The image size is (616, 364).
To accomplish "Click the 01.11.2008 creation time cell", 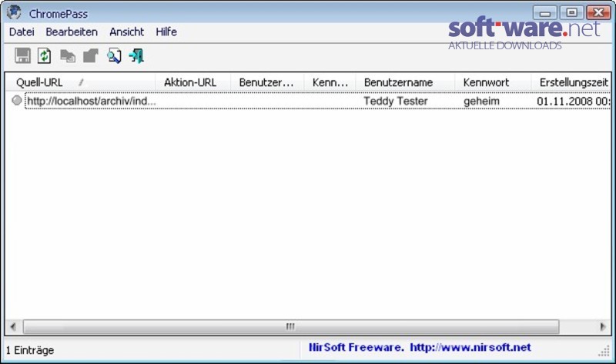I will tap(573, 101).
